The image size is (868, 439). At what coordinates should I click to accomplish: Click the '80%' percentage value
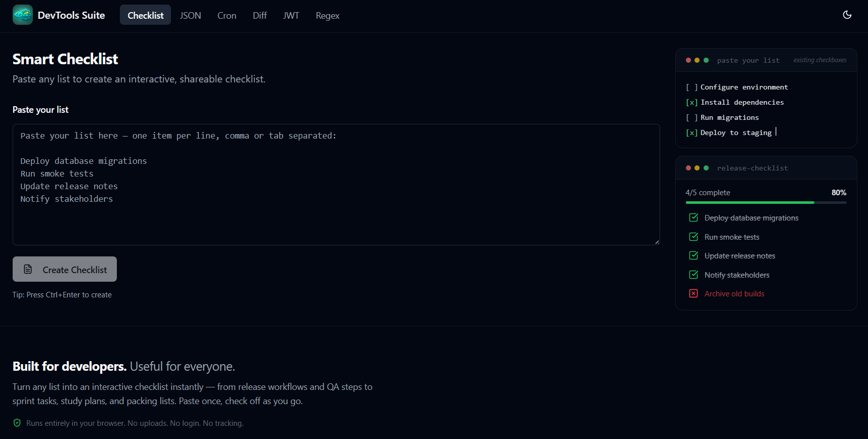839,193
